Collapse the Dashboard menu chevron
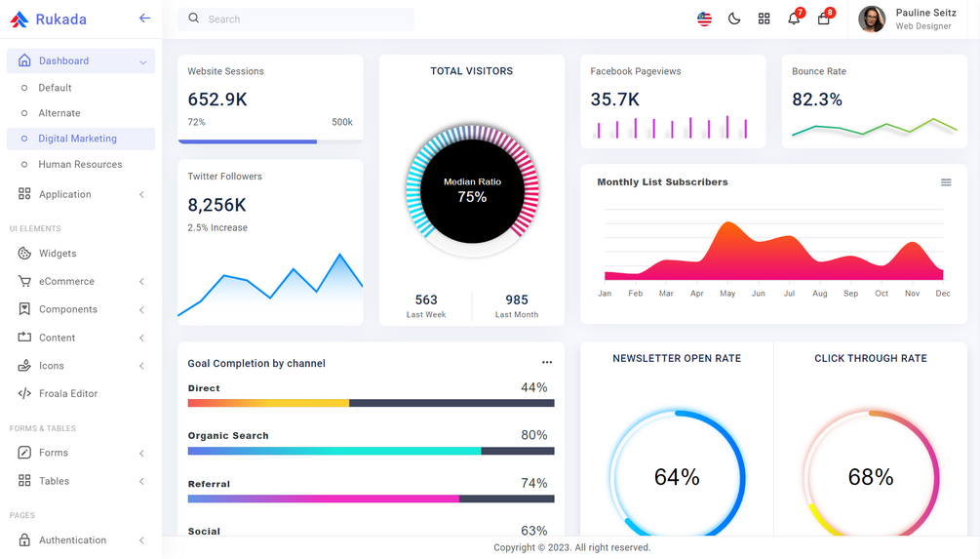Viewport: 980px width, 559px height. point(142,61)
